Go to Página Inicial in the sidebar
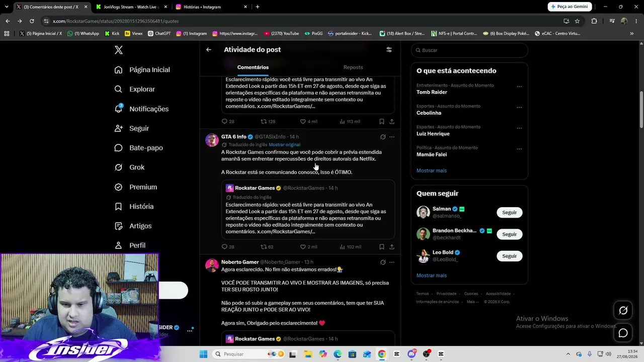644x362 pixels. (142, 70)
